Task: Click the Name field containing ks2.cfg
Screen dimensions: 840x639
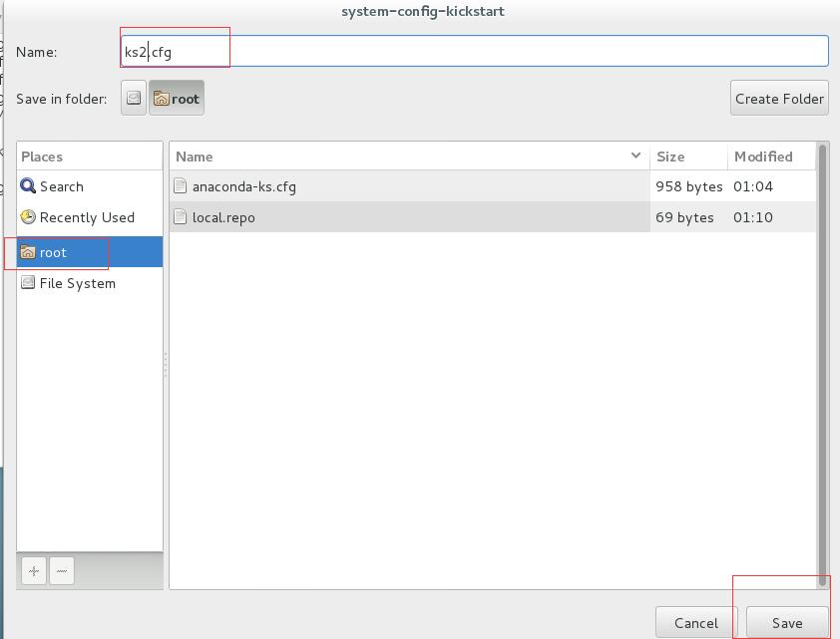Action: point(475,52)
